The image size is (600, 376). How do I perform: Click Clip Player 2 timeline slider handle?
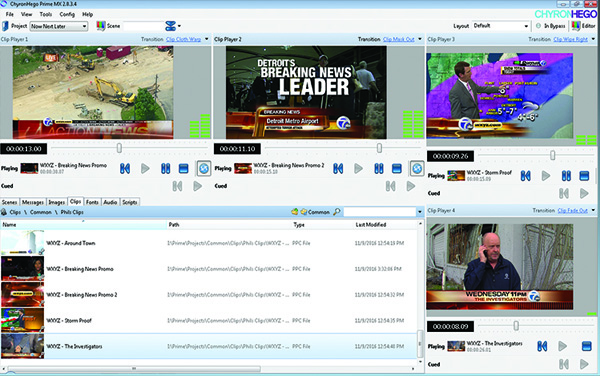[379, 148]
